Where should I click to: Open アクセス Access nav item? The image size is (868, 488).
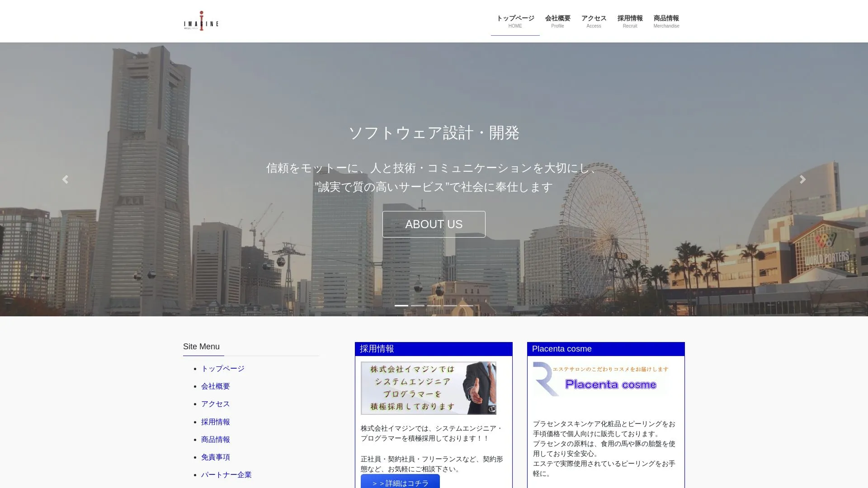click(594, 21)
